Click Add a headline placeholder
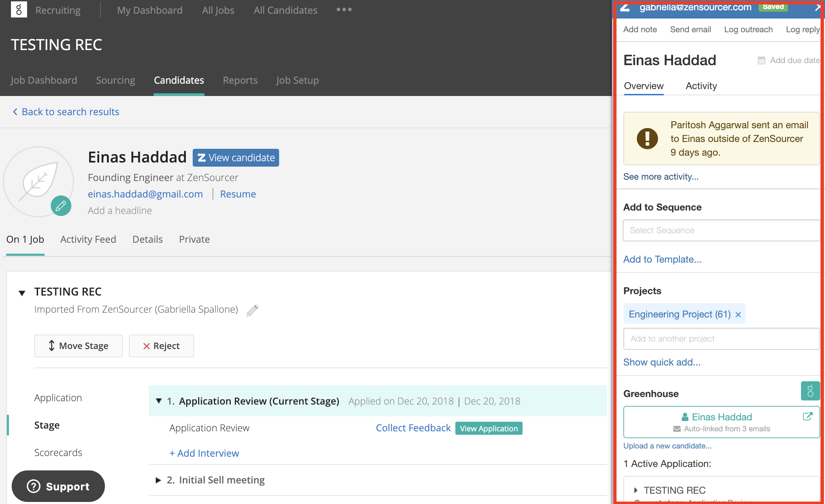Image resolution: width=825 pixels, height=504 pixels. [120, 211]
